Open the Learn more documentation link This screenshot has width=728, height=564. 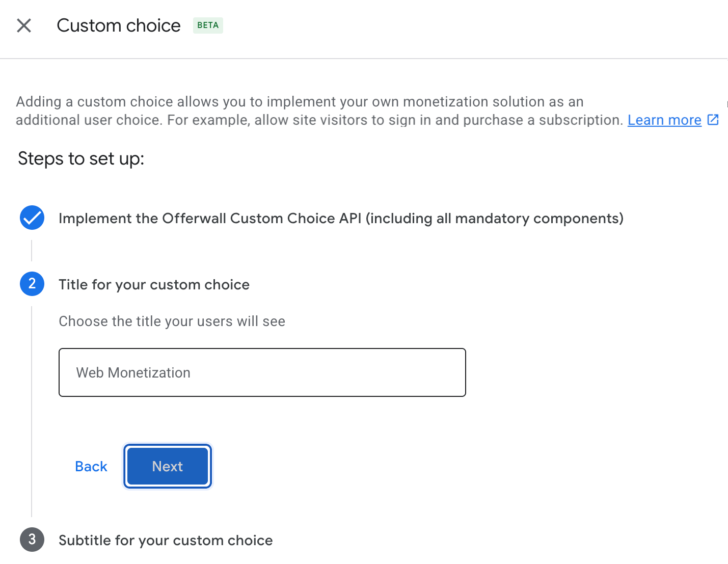[664, 120]
